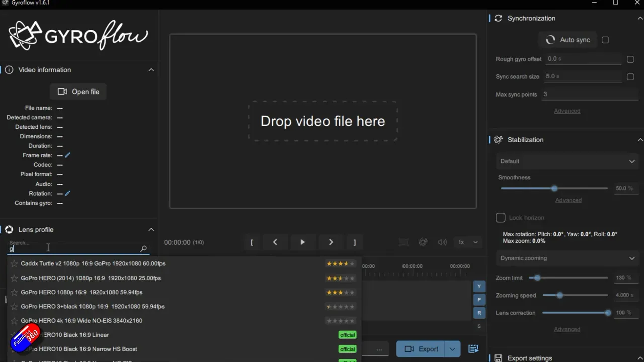Viewport: 644px width, 362px height.
Task: Edit frame rate pencil icon
Action: pyautogui.click(x=68, y=155)
